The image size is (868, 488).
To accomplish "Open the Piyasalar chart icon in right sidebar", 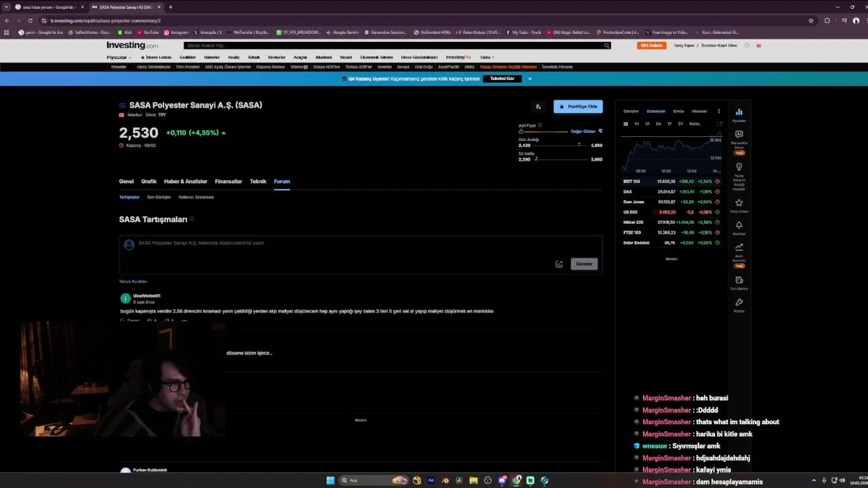I will 739,112.
